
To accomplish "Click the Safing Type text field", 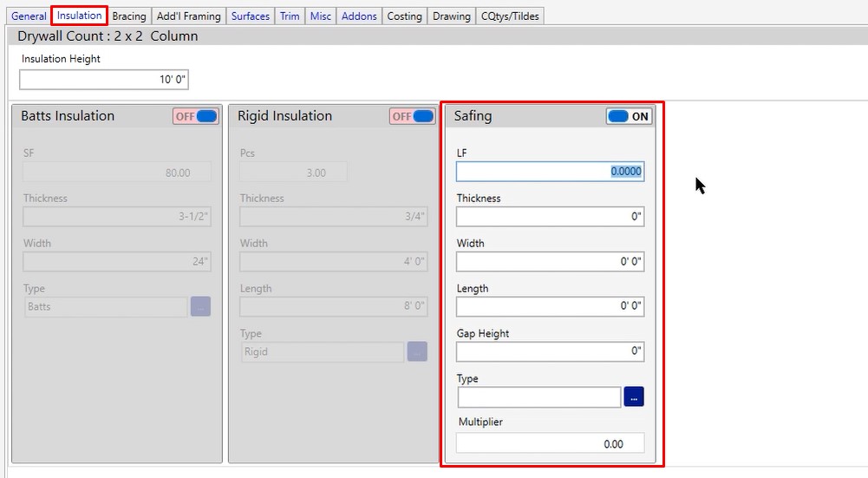I will click(538, 397).
